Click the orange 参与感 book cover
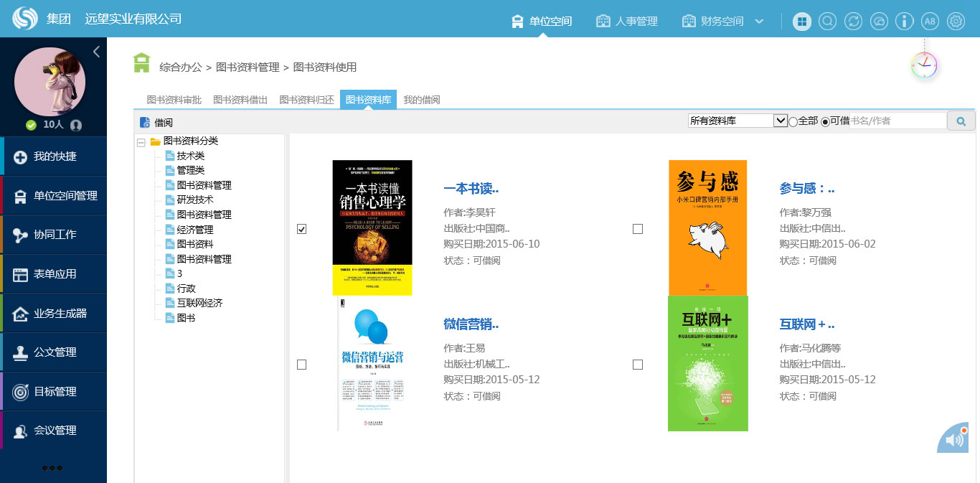This screenshot has height=483, width=980. (708, 228)
